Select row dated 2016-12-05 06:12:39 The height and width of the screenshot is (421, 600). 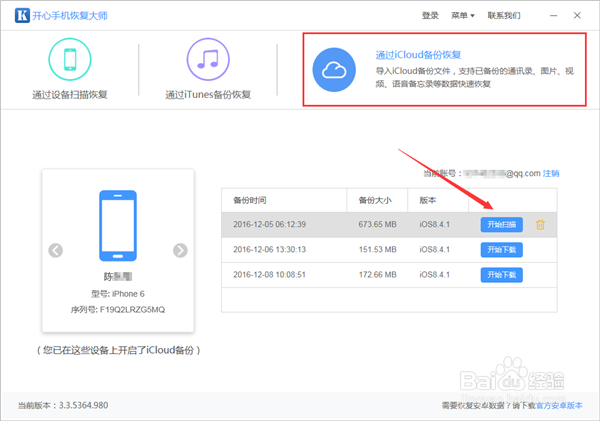point(389,225)
